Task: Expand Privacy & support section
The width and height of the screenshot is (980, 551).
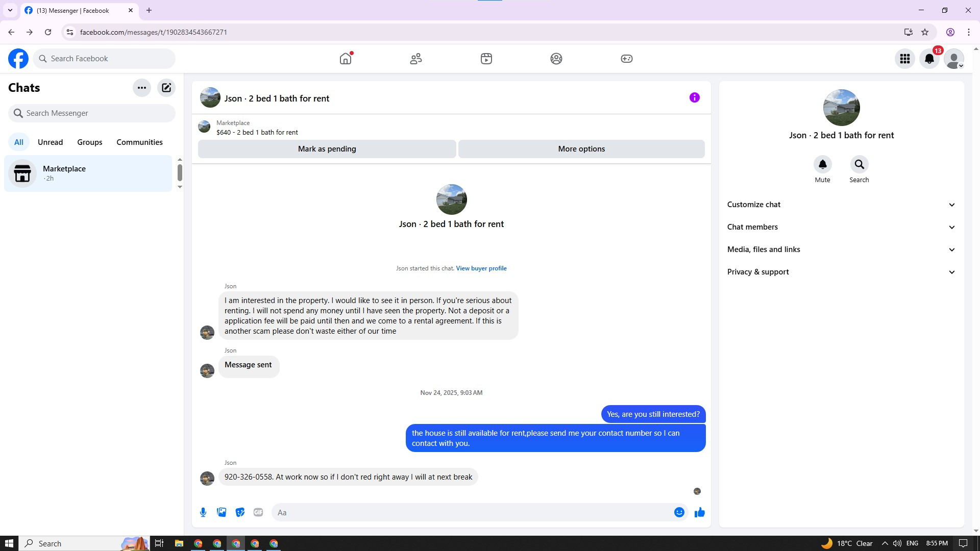Action: point(841,272)
